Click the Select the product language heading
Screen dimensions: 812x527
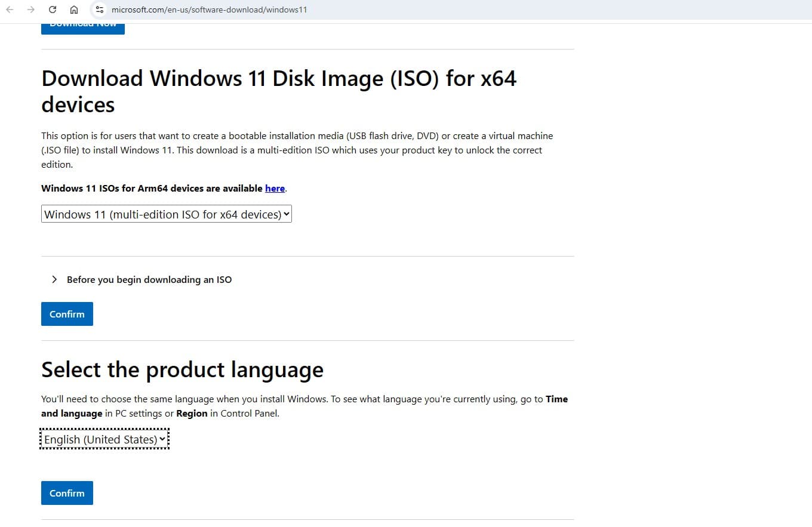(x=182, y=370)
